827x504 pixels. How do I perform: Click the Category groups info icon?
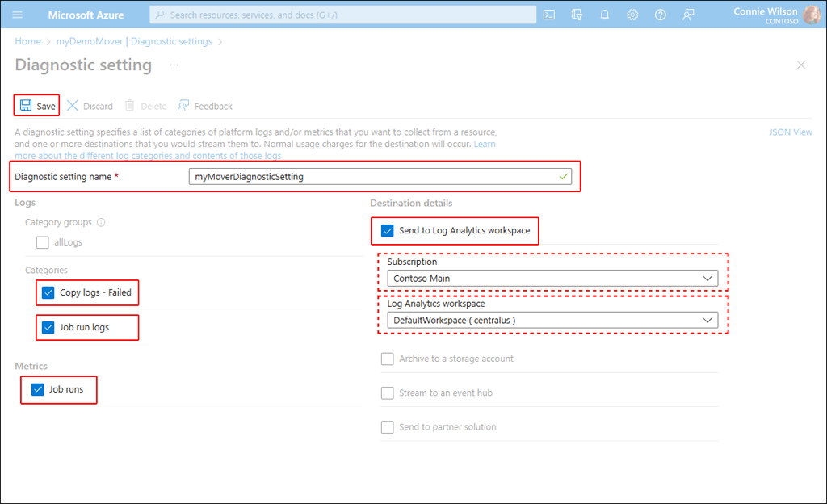(101, 222)
